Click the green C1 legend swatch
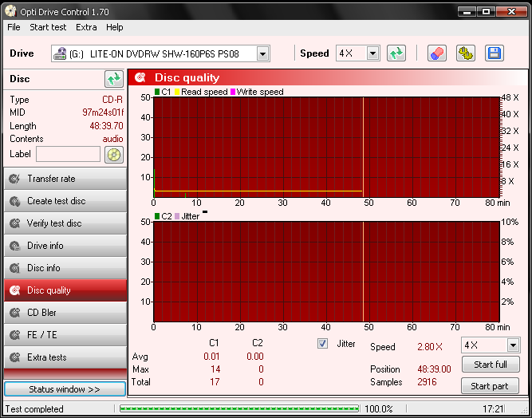532x418 pixels. [157, 92]
